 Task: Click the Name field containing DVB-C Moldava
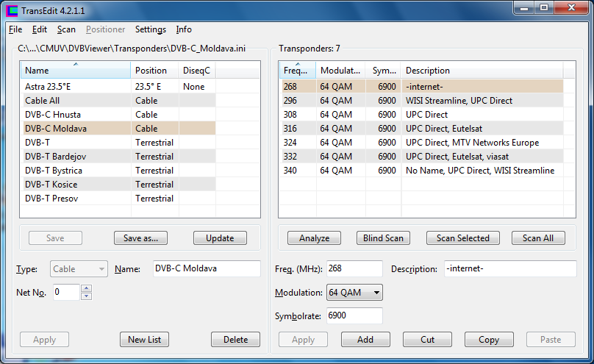(x=207, y=268)
